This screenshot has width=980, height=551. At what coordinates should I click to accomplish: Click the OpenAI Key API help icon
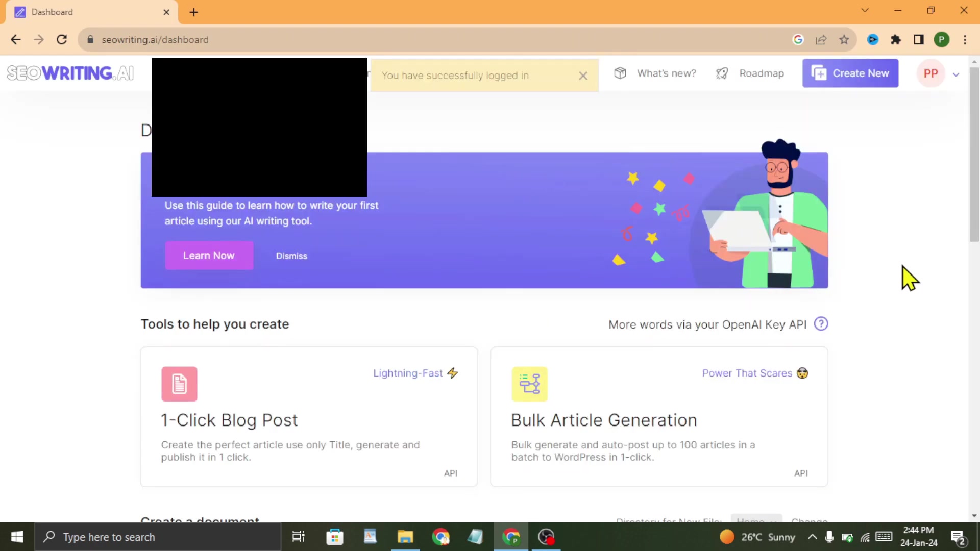(x=821, y=324)
